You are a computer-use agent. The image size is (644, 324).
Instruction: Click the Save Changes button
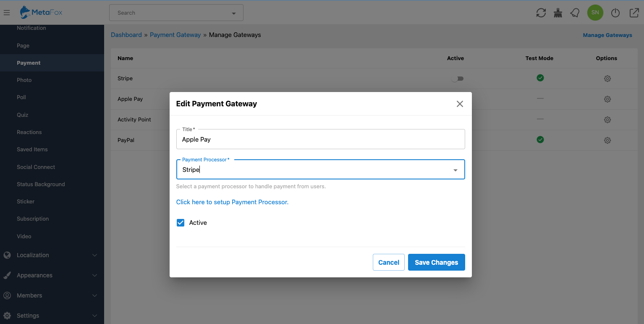coord(436,262)
